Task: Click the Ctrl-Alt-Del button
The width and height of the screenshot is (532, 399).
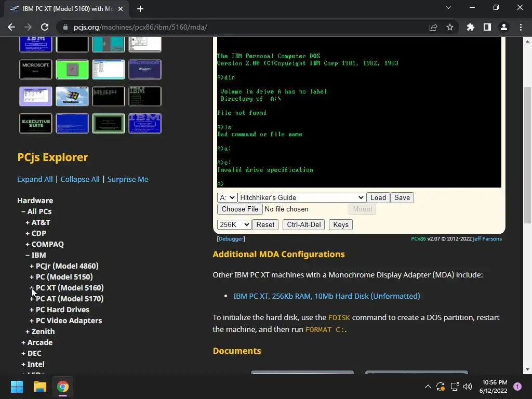Action: click(x=303, y=224)
